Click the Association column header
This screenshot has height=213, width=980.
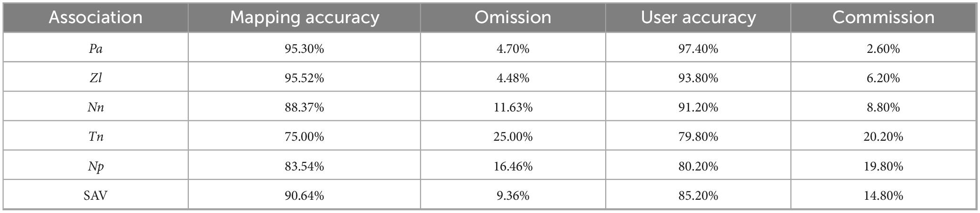click(x=96, y=17)
